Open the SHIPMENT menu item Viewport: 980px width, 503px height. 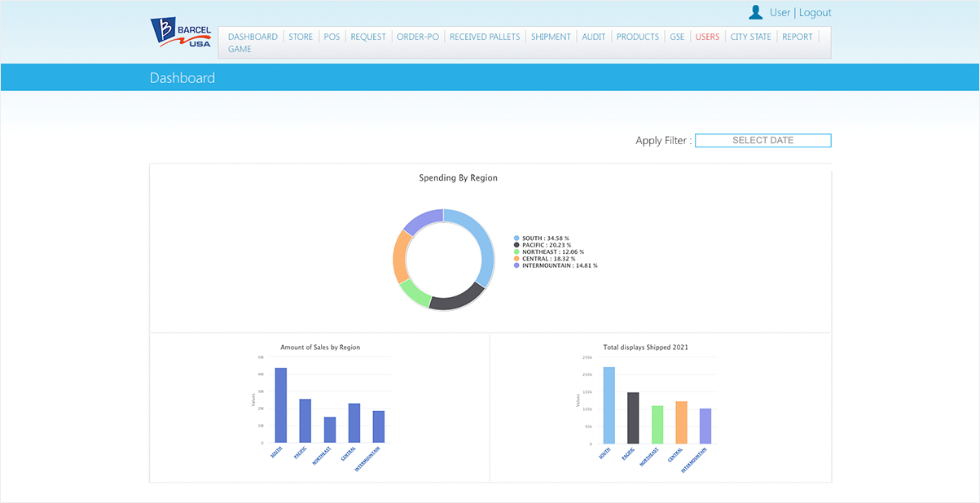coord(551,37)
